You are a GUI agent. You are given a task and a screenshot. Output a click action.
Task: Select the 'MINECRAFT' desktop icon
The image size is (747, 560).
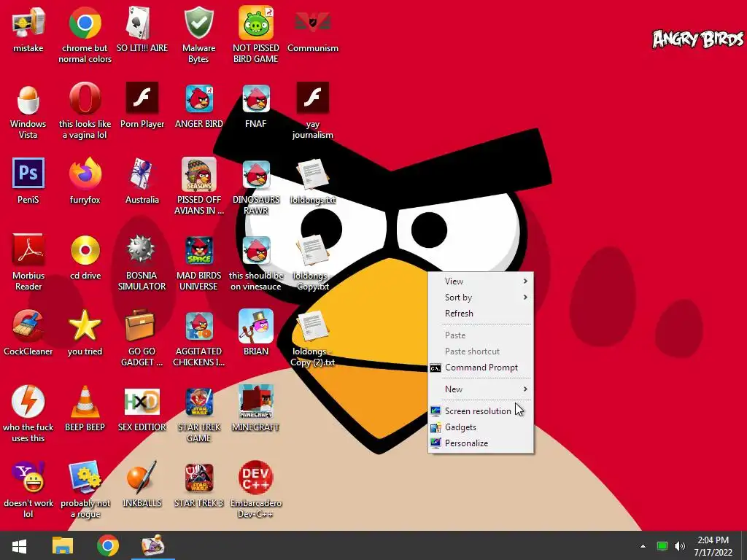tap(256, 402)
